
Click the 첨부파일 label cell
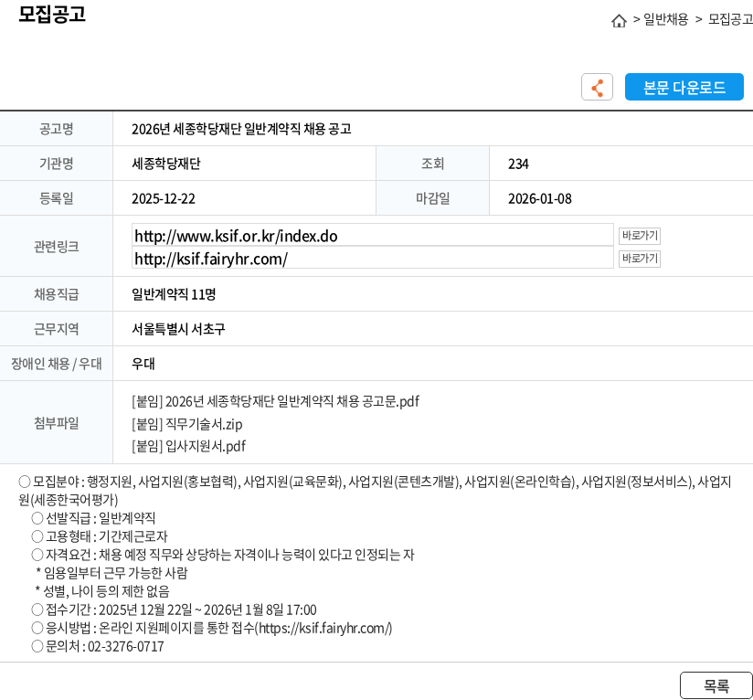pyautogui.click(x=56, y=422)
